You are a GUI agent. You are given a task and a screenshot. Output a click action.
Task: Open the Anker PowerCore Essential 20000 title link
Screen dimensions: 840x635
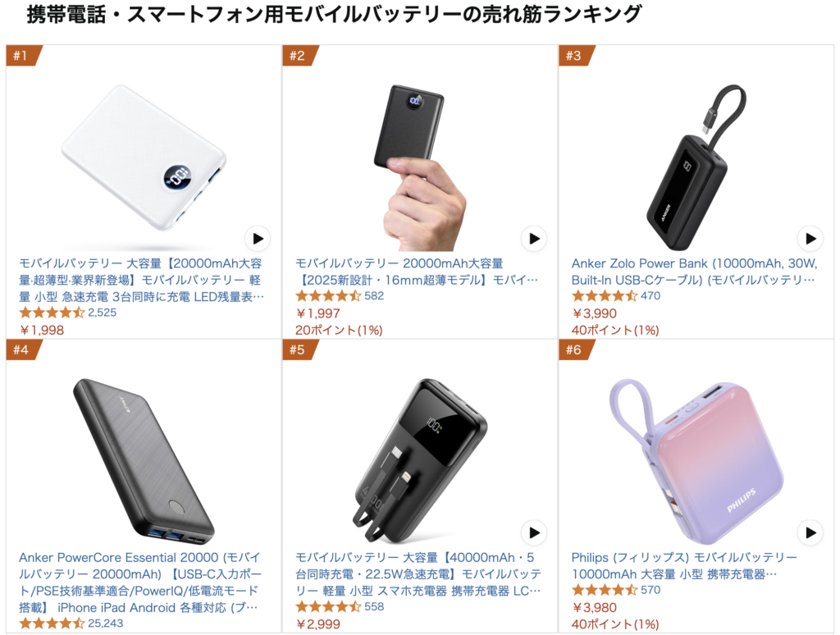click(140, 582)
